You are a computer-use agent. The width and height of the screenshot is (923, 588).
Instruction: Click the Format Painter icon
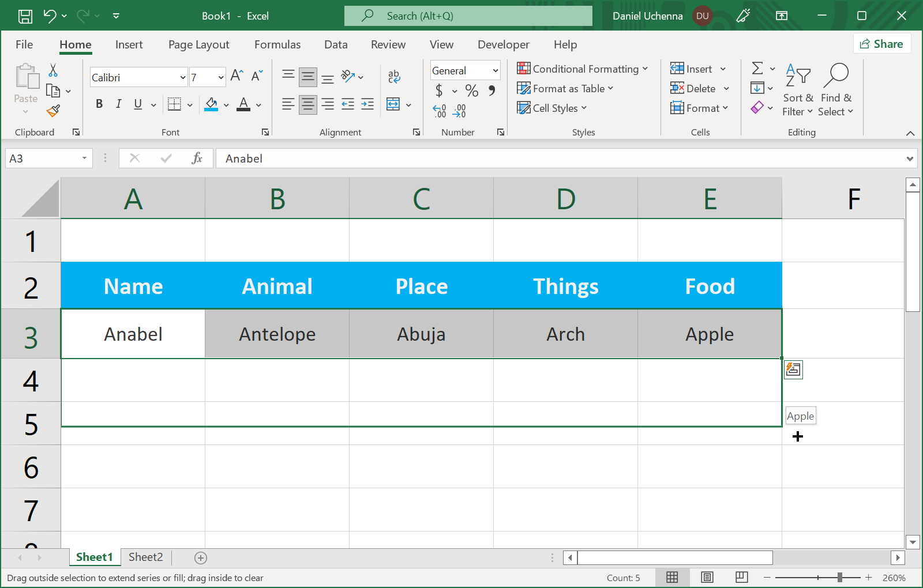53,110
